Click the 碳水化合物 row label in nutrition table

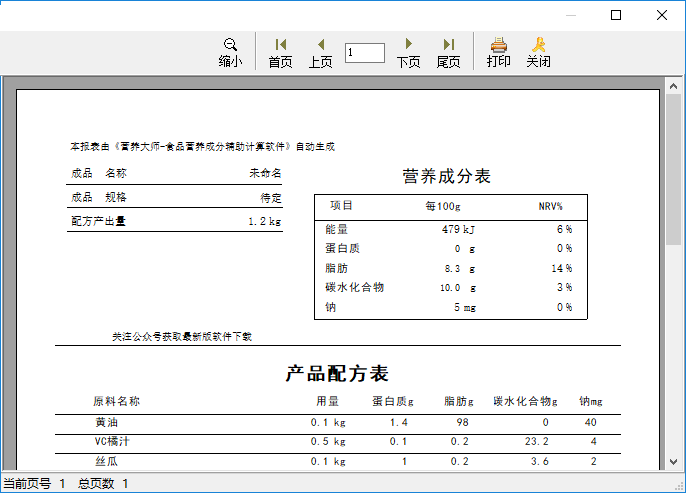tap(355, 287)
